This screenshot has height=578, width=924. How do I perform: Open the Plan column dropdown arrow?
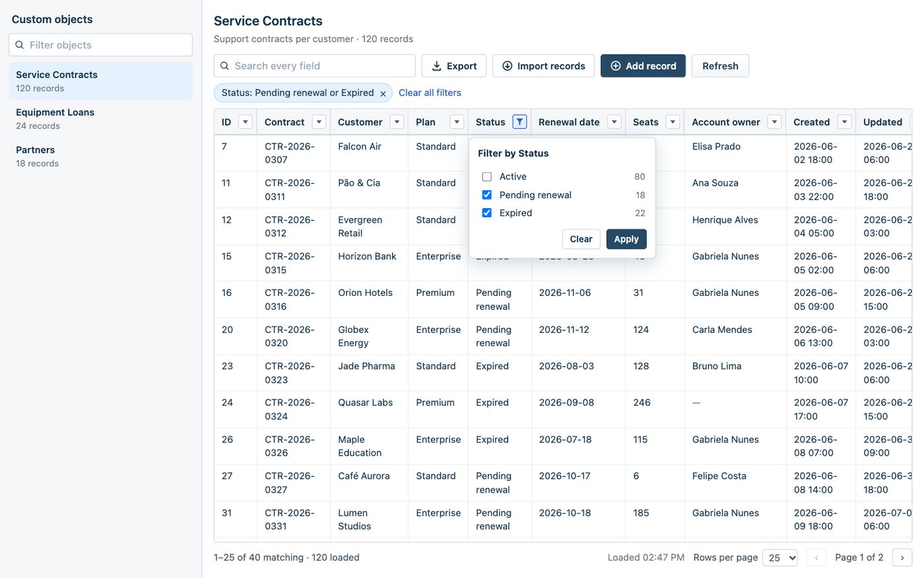click(x=457, y=122)
